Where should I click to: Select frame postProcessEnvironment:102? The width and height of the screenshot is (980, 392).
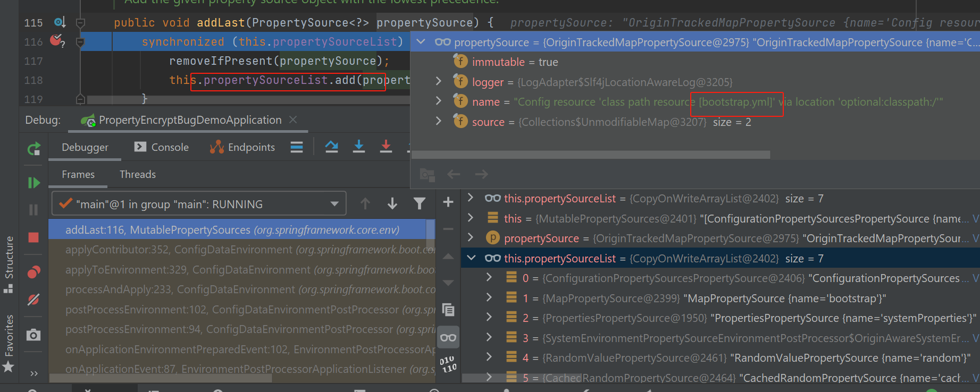click(x=242, y=309)
